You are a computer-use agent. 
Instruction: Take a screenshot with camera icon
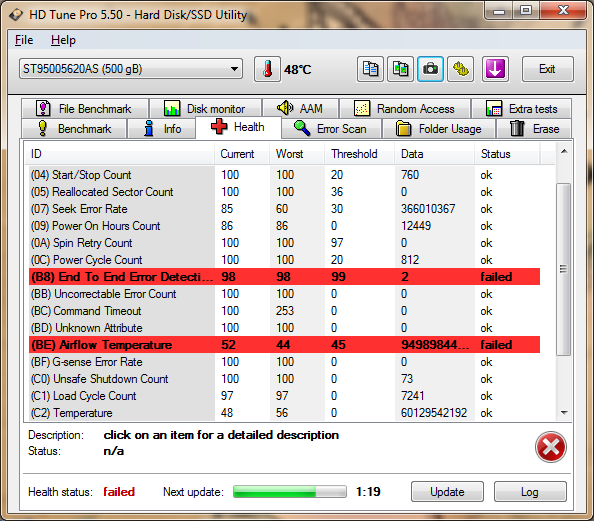(430, 69)
